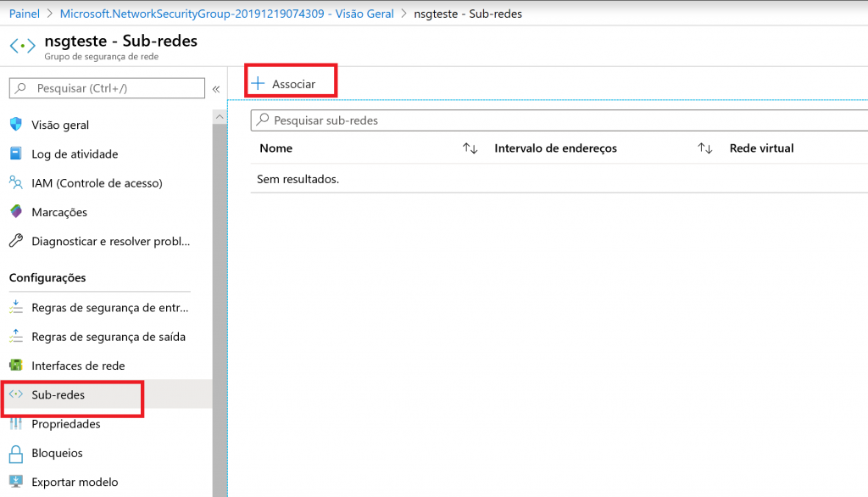
Task: Click the sidebar Pesquisar (Ctrl+/) box
Action: pyautogui.click(x=107, y=88)
